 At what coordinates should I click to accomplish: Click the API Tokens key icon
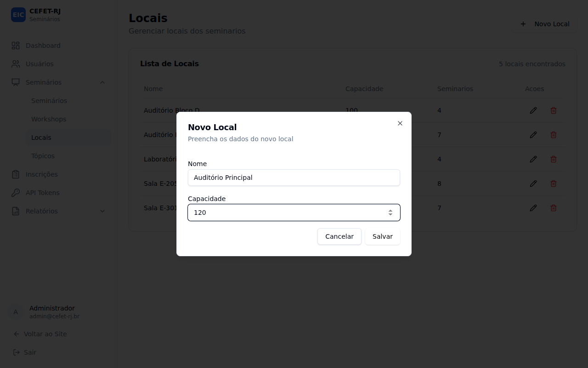16,193
